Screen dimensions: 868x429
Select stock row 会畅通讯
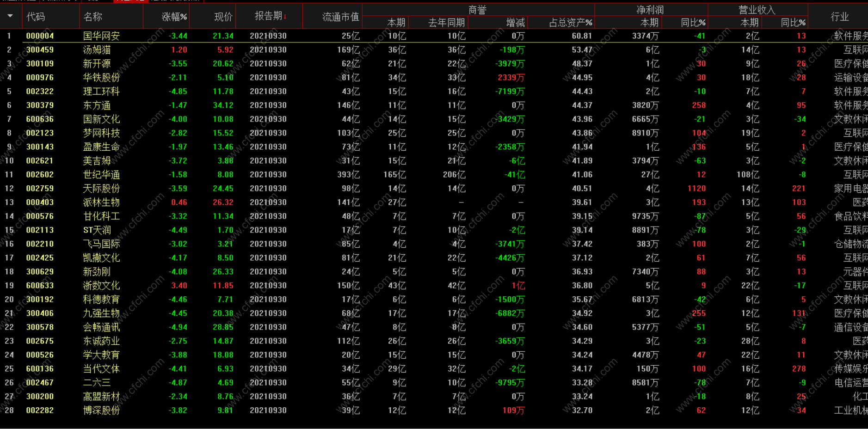[434, 327]
